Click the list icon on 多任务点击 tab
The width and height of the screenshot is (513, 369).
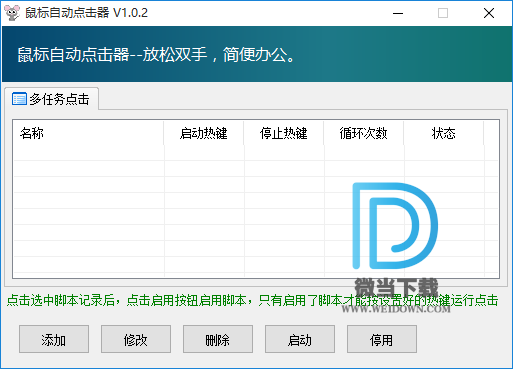click(19, 99)
